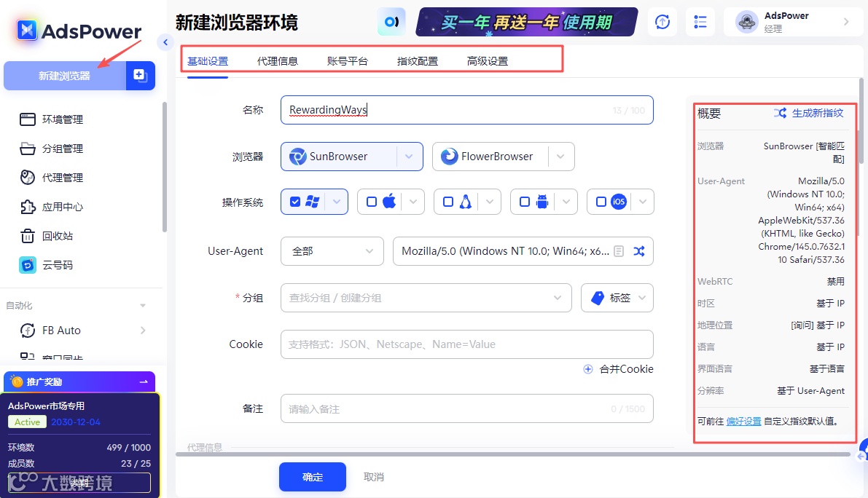The height and width of the screenshot is (498, 868).
Task: Click the 合并Cookie plus icon
Action: click(588, 369)
